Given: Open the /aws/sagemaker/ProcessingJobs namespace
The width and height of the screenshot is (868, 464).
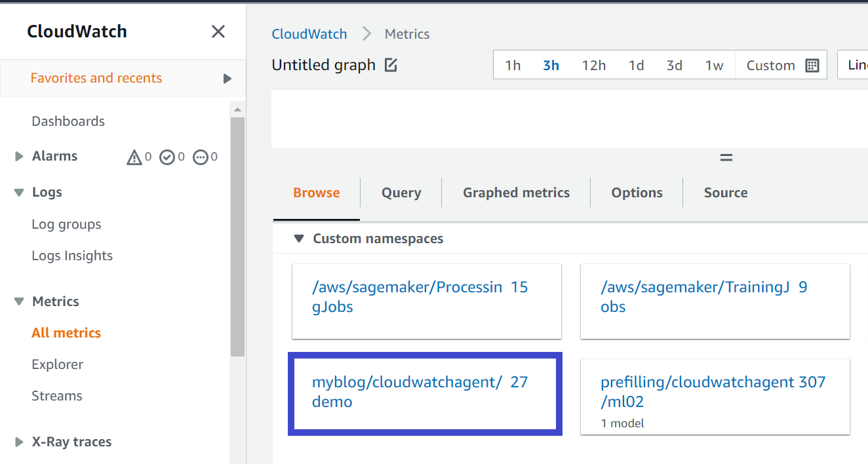Looking at the screenshot, I should pyautogui.click(x=427, y=301).
